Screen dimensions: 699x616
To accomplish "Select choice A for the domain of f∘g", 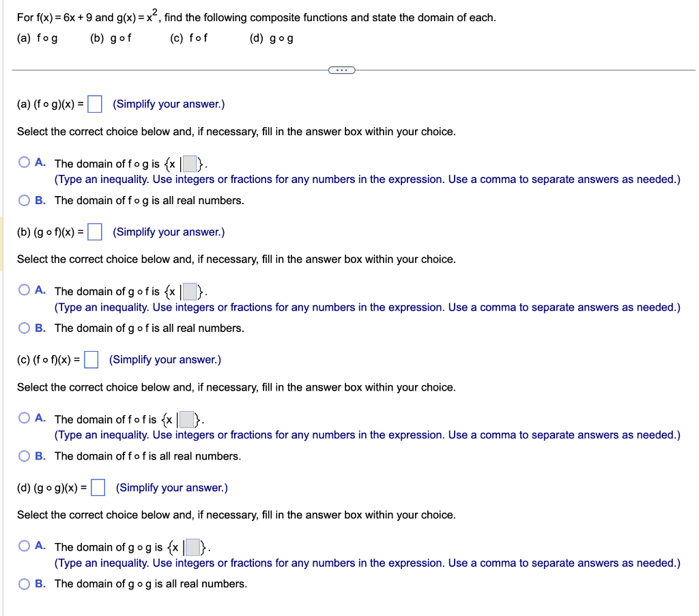I will 24,163.
